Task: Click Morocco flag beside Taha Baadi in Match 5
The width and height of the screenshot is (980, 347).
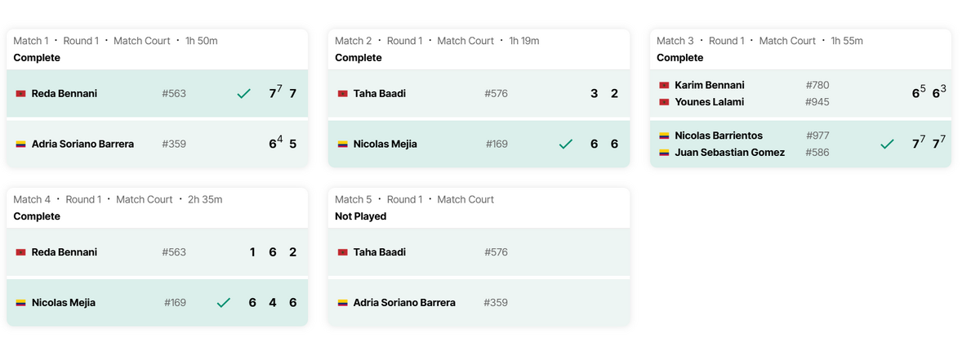Action: coord(343,252)
